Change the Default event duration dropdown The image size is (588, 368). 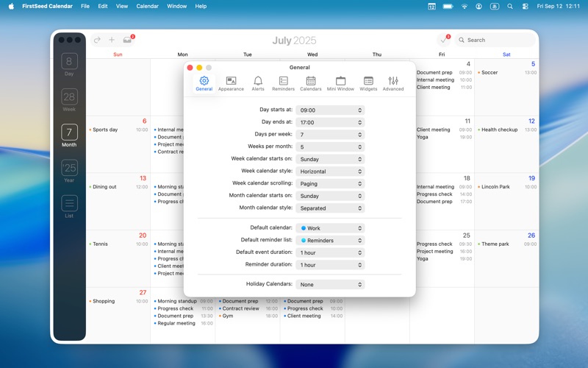(x=330, y=252)
